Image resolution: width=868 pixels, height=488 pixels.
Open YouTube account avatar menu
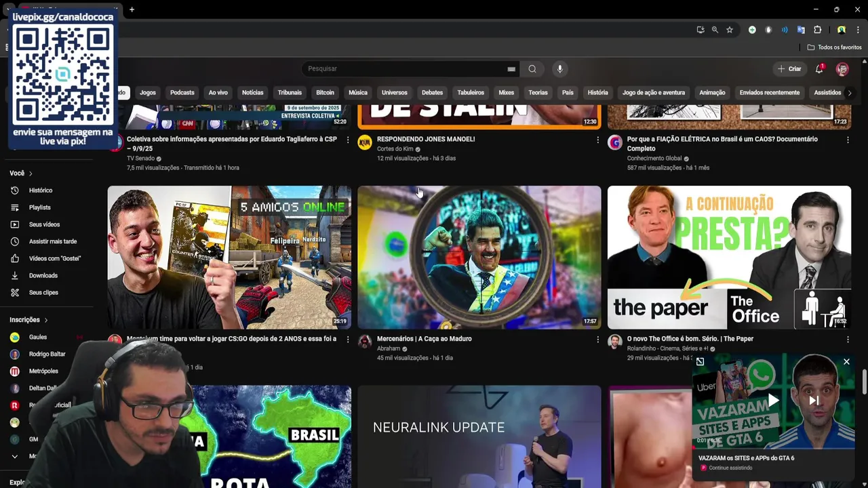842,68
